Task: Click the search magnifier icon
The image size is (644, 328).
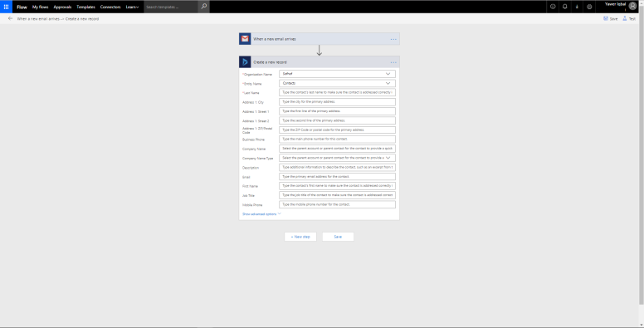Action: point(203,7)
